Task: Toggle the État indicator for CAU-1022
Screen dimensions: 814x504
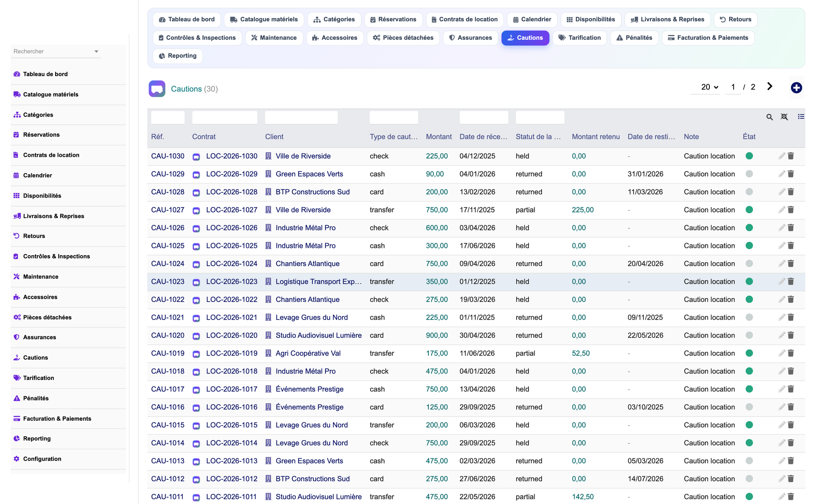Action: tap(749, 299)
